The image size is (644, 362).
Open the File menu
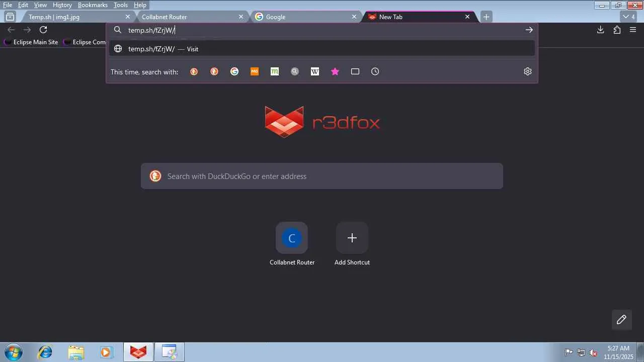coord(8,5)
